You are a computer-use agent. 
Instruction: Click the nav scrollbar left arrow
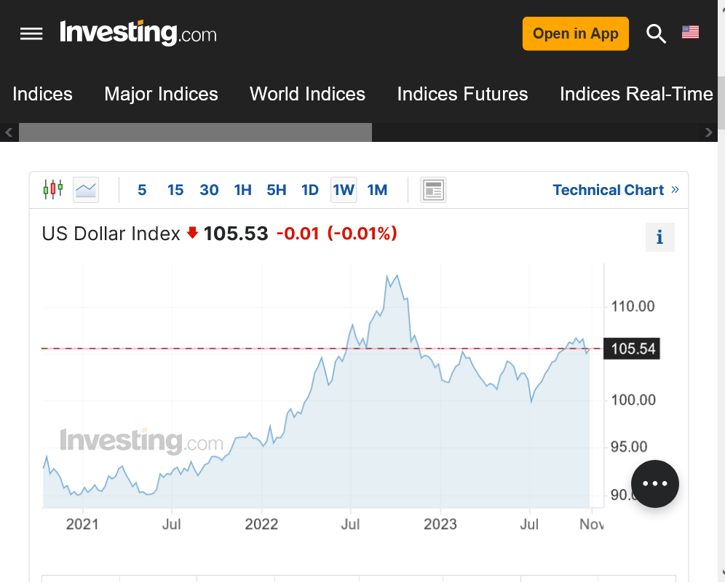click(9, 132)
